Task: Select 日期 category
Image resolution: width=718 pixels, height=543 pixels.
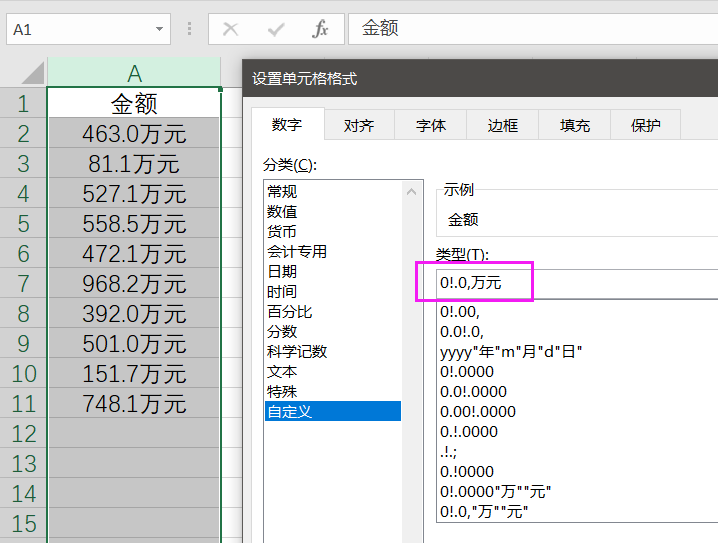Action: pyautogui.click(x=333, y=272)
